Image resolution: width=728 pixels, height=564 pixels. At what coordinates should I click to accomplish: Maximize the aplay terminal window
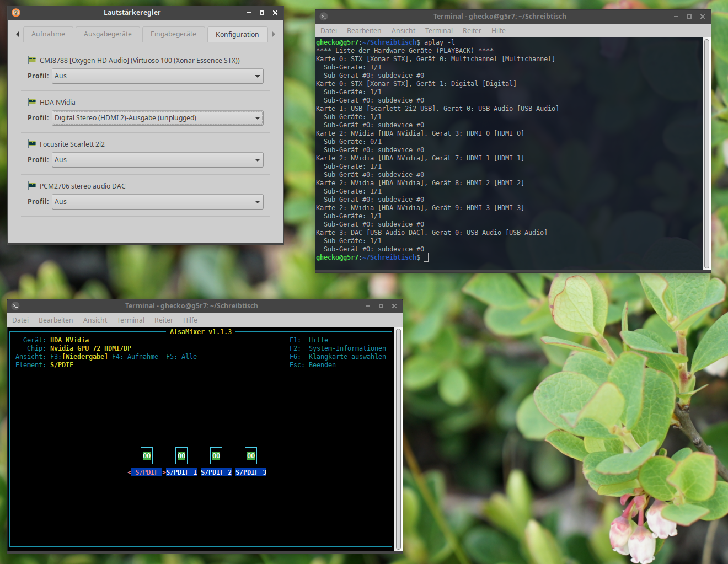point(689,17)
